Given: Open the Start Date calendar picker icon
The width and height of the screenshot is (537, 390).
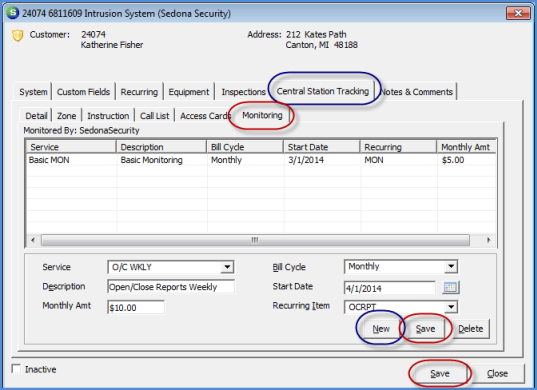Looking at the screenshot, I should 450,288.
